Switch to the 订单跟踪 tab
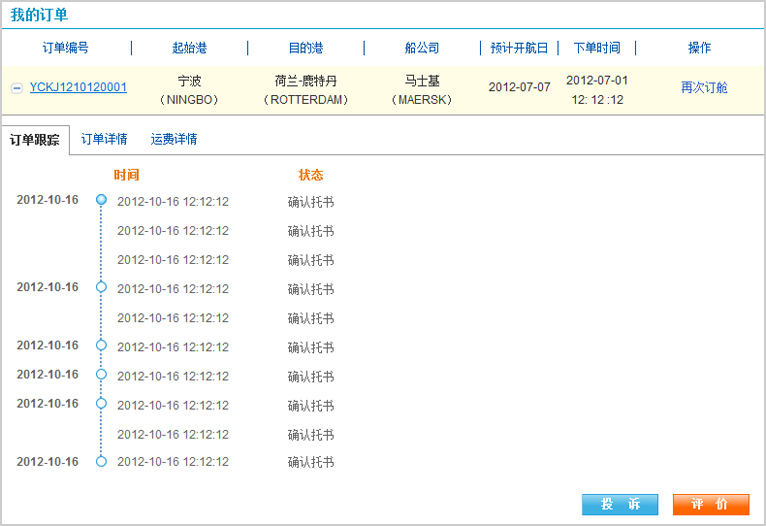 tap(35, 140)
